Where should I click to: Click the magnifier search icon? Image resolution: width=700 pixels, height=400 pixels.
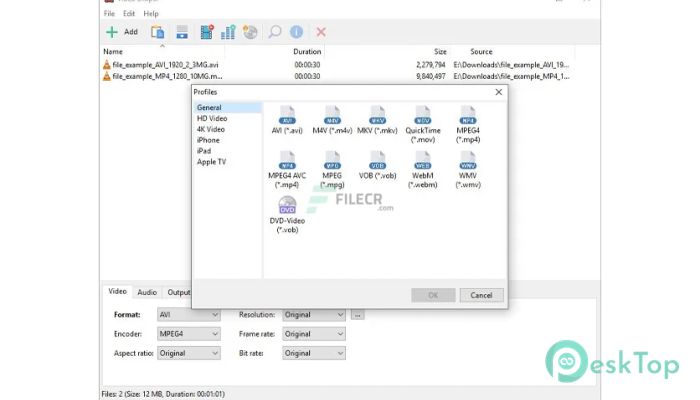275,32
